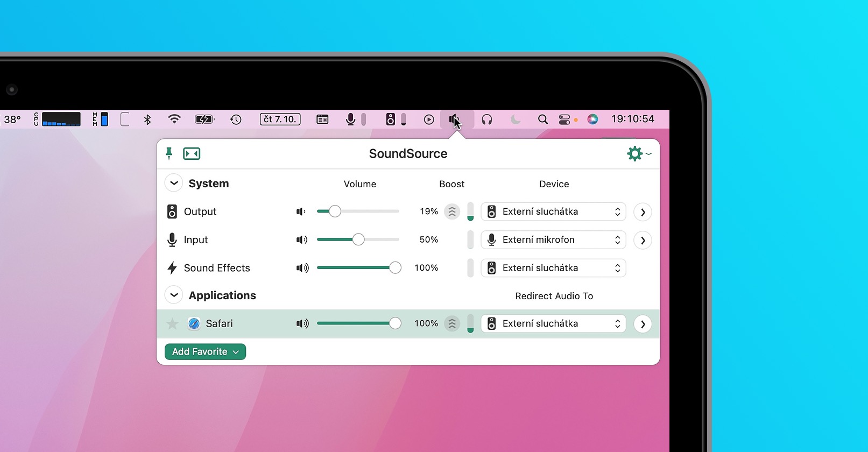868x452 pixels.
Task: Toggle Do Not Disturb moon icon
Action: coord(516,119)
